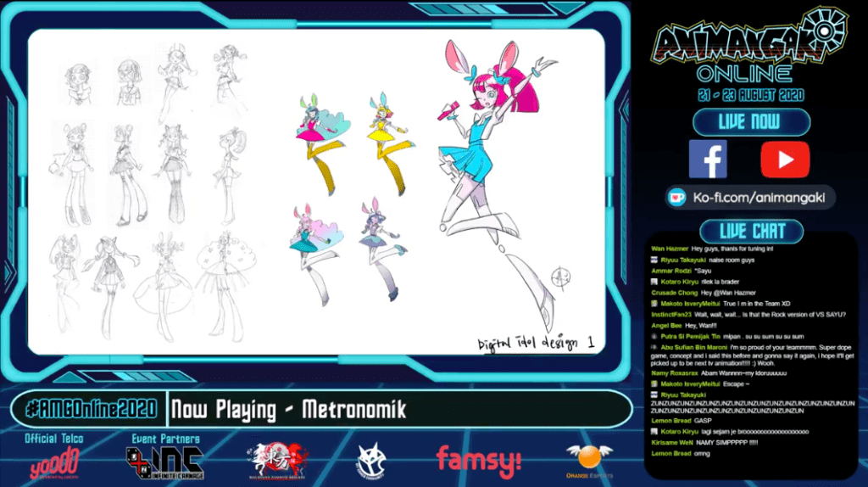
Task: Click the red Touhou kanji partner logo
Action: 277,461
